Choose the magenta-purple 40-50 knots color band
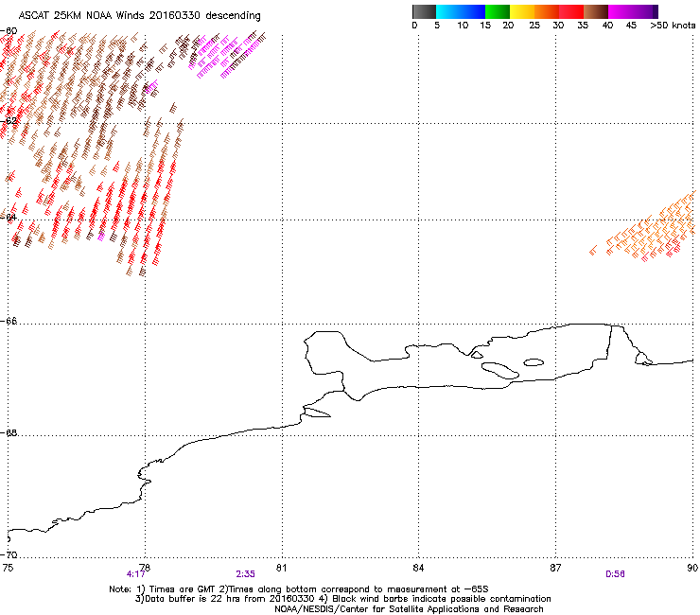The width and height of the screenshot is (700, 615). point(633,11)
